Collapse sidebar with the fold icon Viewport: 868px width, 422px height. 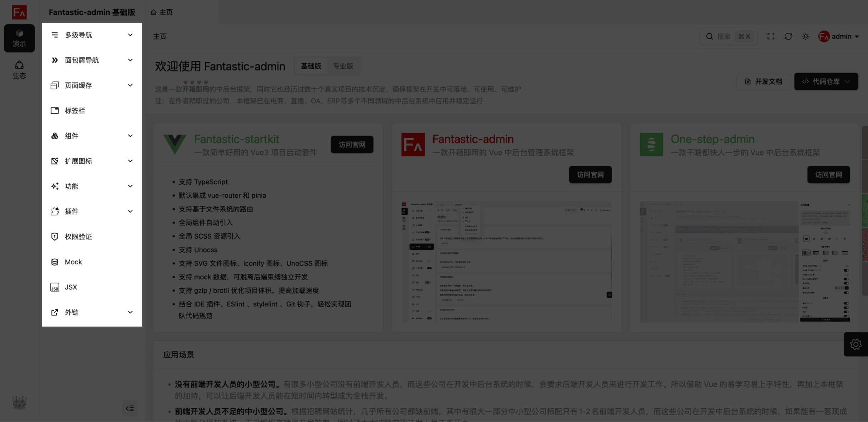(x=130, y=408)
